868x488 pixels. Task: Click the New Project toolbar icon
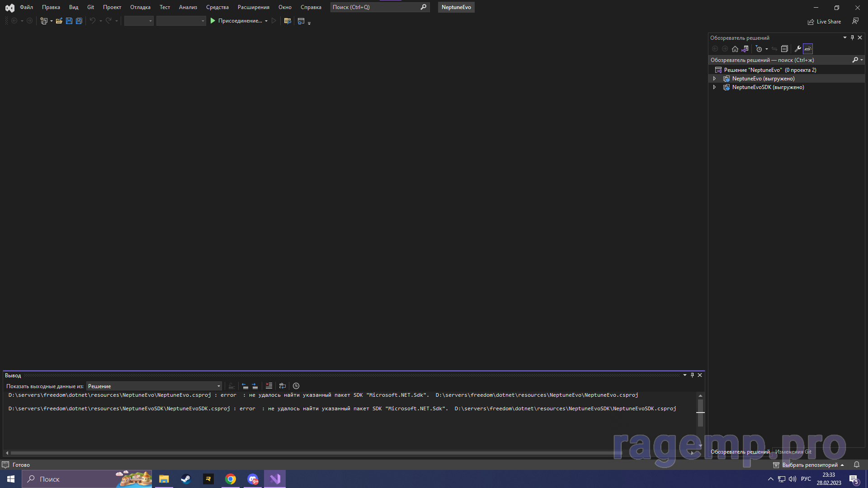[x=44, y=21]
